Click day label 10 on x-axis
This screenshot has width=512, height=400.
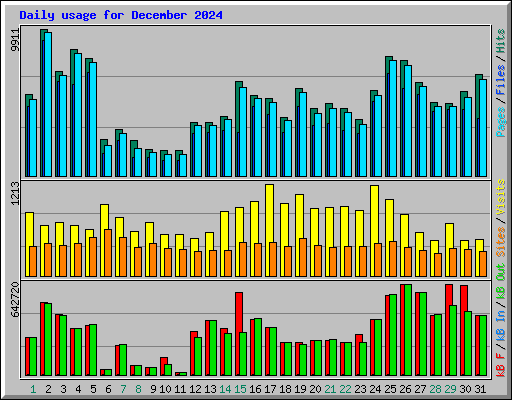coord(165,389)
